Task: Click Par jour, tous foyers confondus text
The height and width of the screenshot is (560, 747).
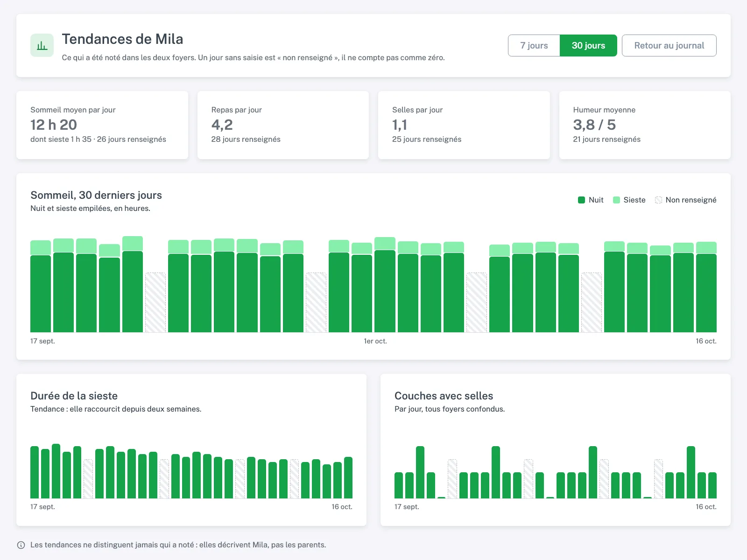Action: (450, 409)
